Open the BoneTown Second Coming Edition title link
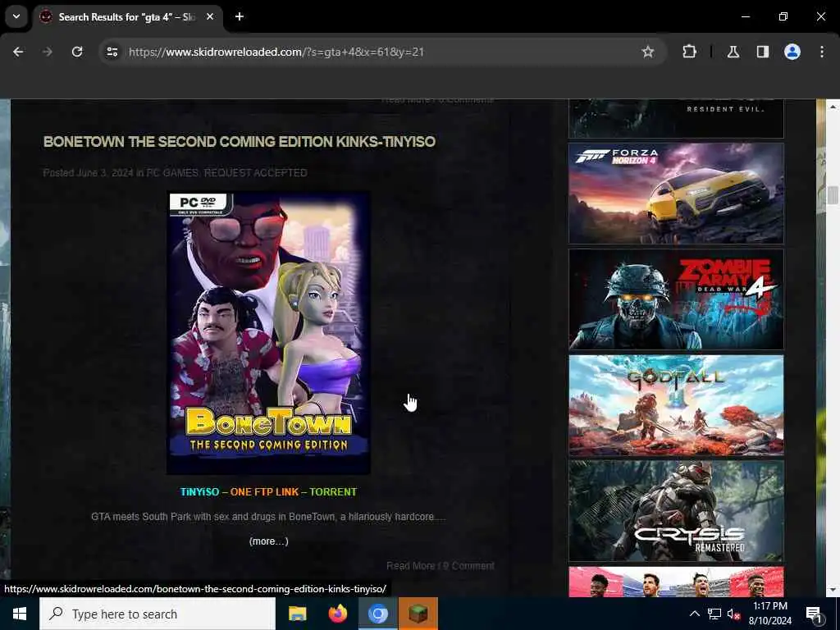 pyautogui.click(x=239, y=141)
